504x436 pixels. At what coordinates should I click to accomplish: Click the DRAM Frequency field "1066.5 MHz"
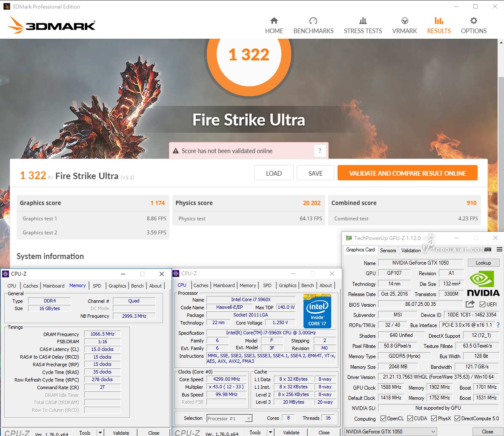pyautogui.click(x=102, y=334)
